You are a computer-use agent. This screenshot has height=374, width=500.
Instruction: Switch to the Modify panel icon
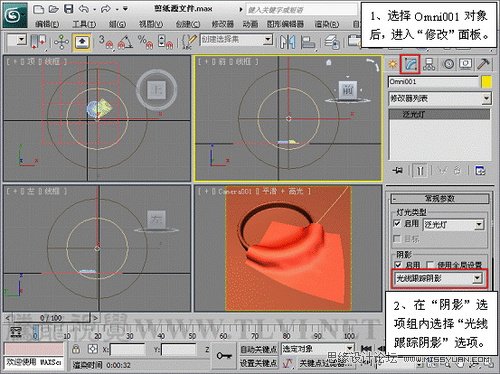coord(410,64)
